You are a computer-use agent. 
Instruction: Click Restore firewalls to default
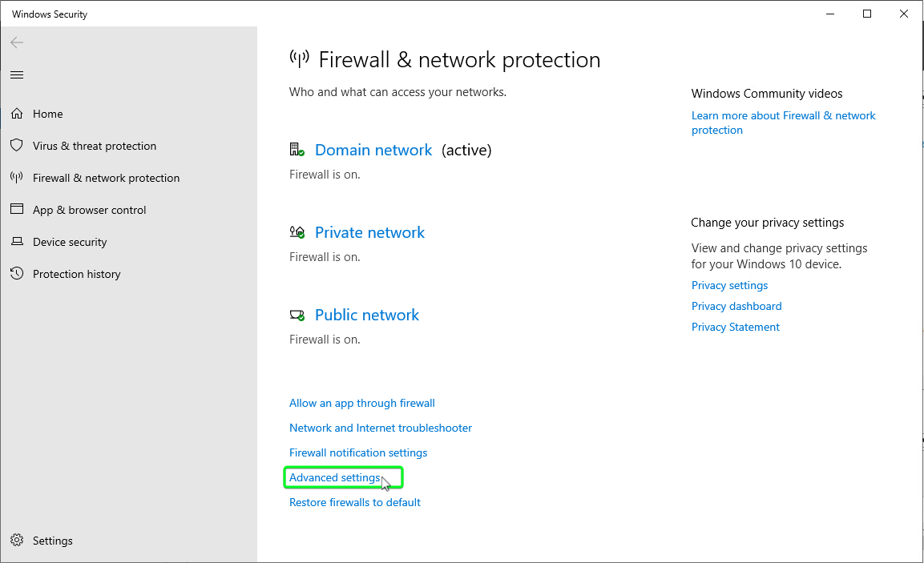tap(355, 502)
